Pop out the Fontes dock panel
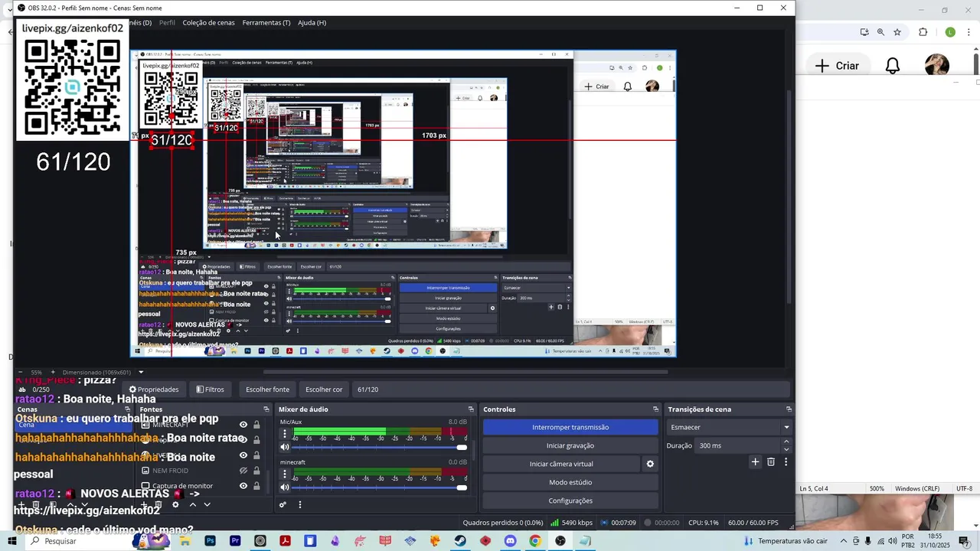980x551 pixels. click(x=266, y=409)
